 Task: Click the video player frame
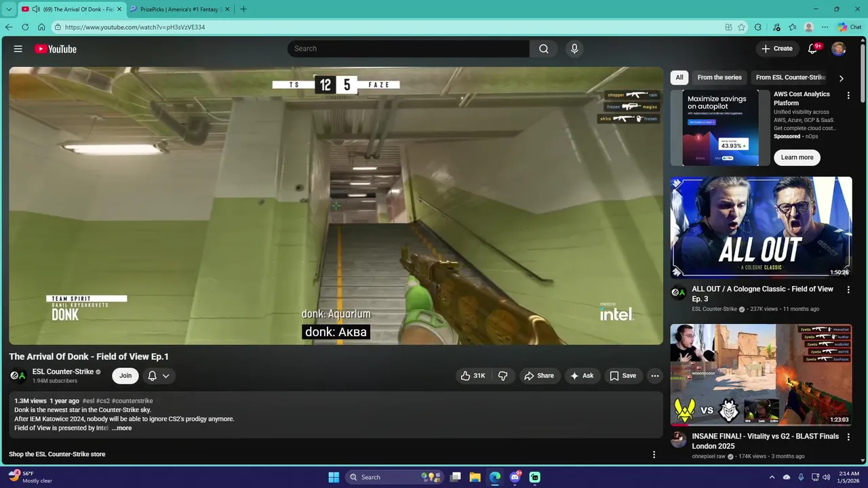point(336,205)
